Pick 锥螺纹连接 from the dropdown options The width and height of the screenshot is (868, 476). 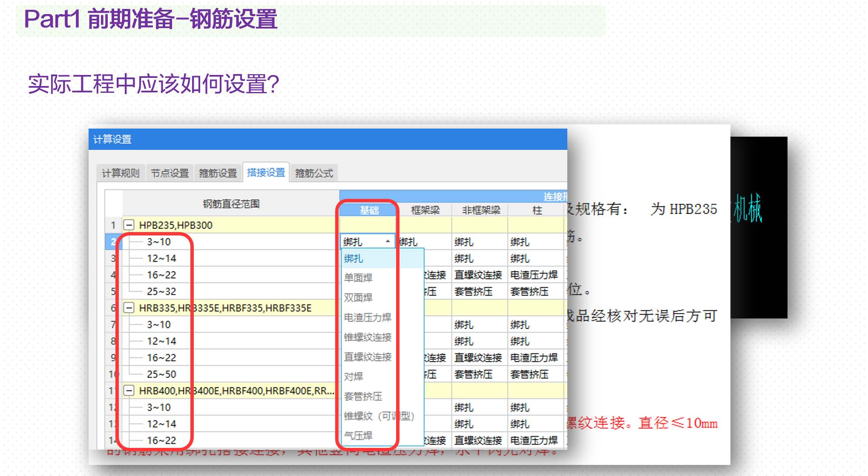coord(368,337)
